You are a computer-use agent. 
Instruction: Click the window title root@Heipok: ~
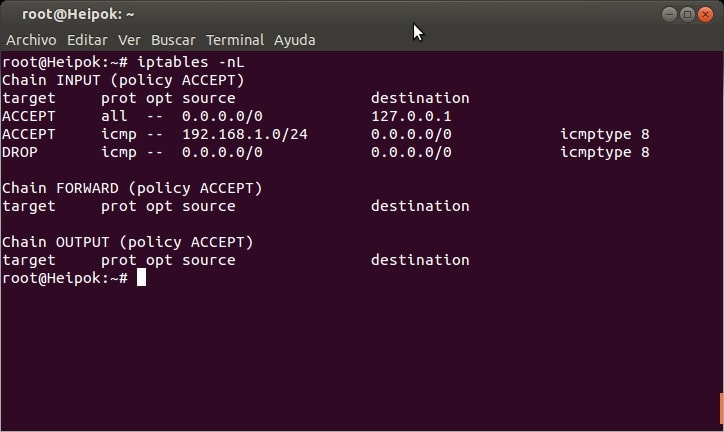(x=78, y=14)
